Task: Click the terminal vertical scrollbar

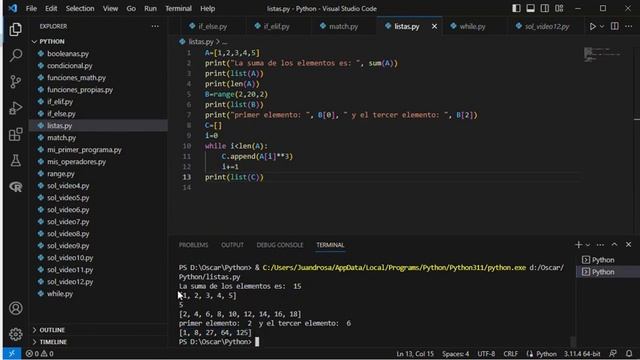Action: 573,342
